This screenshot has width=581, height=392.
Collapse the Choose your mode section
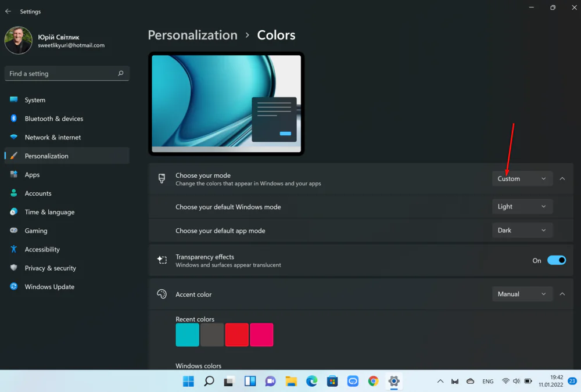pos(562,179)
